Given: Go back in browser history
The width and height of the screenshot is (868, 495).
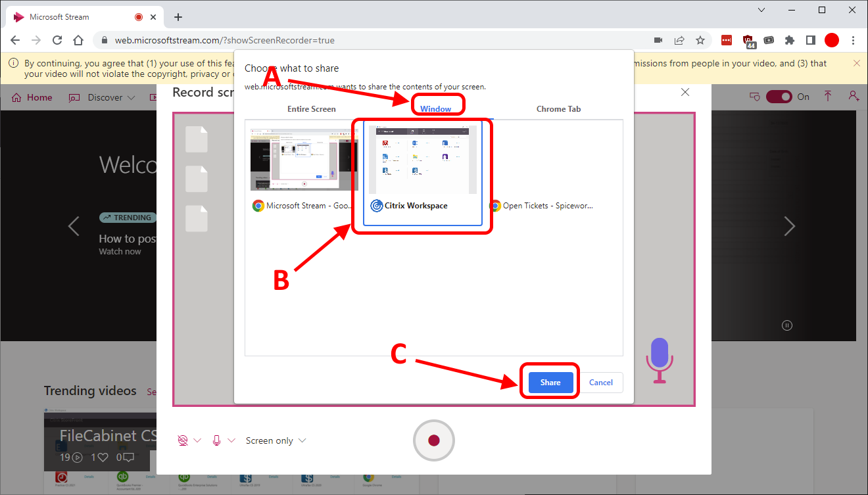Looking at the screenshot, I should click(x=15, y=40).
